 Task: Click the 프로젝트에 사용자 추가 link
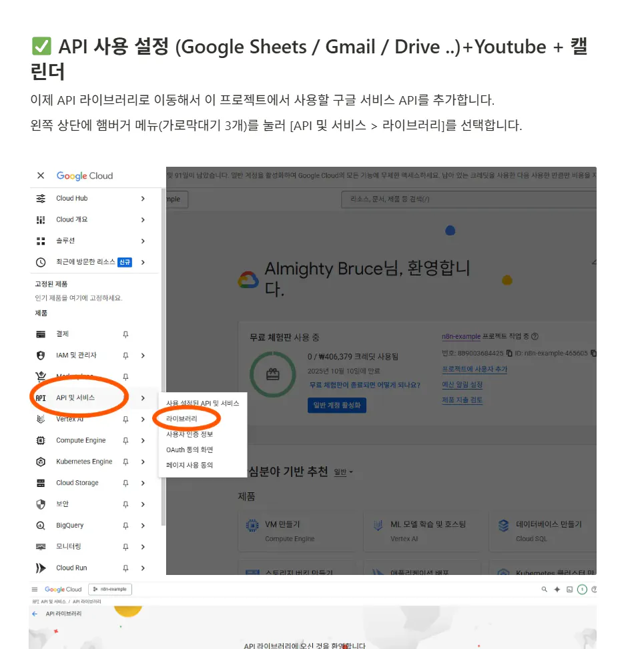pos(474,370)
